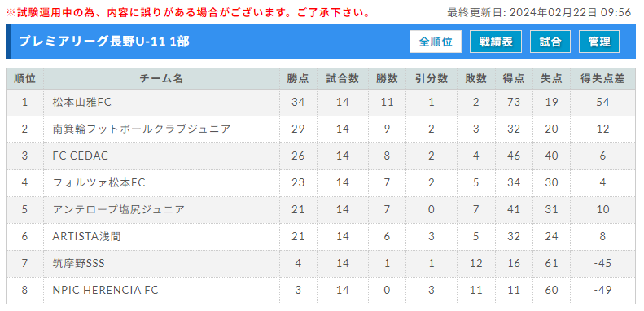Viewport: 644px width, 311px height.
Task: Click the 引分数 column header
Action: pyautogui.click(x=431, y=79)
